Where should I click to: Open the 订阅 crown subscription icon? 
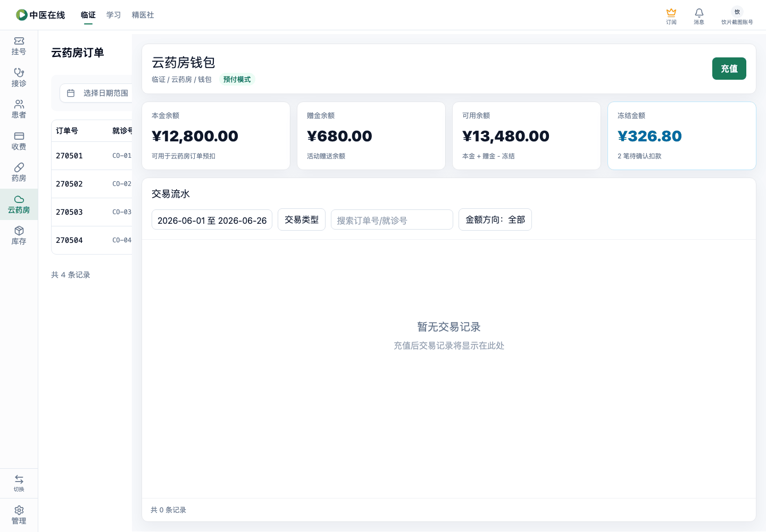(x=671, y=16)
